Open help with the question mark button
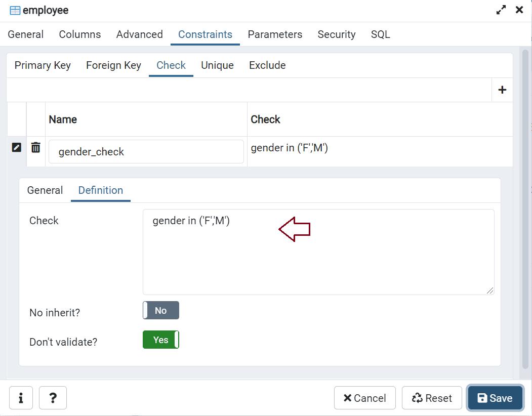 pyautogui.click(x=53, y=398)
